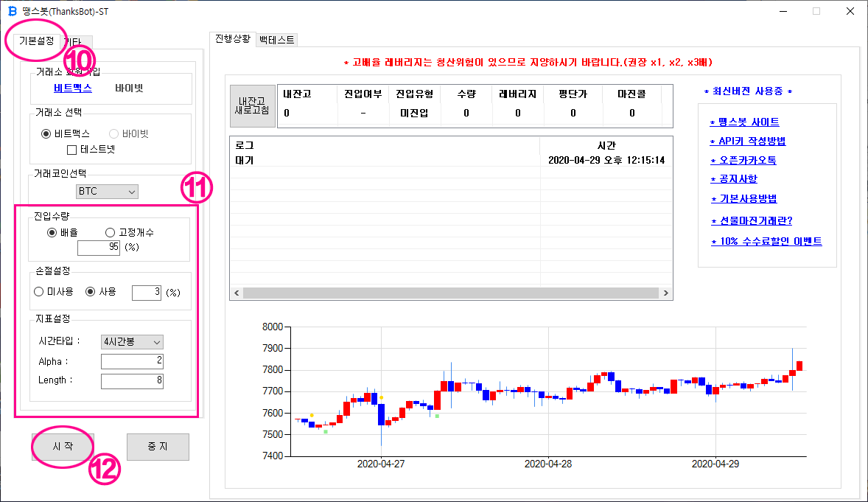The height and width of the screenshot is (502, 868).
Task: Click the 진입여부 column header
Action: click(x=363, y=94)
